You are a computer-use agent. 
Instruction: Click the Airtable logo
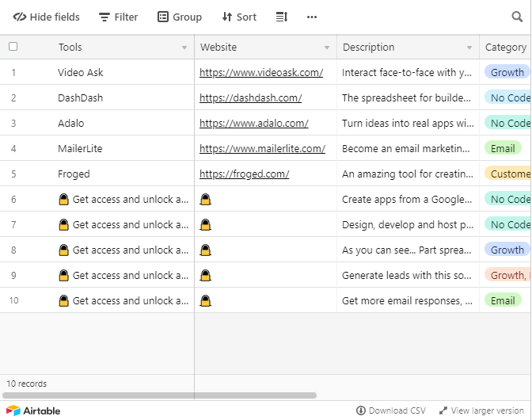(33, 410)
